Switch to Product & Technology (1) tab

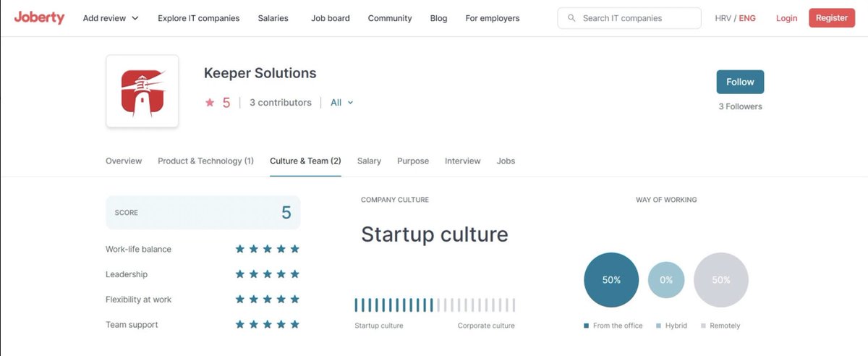coord(205,161)
